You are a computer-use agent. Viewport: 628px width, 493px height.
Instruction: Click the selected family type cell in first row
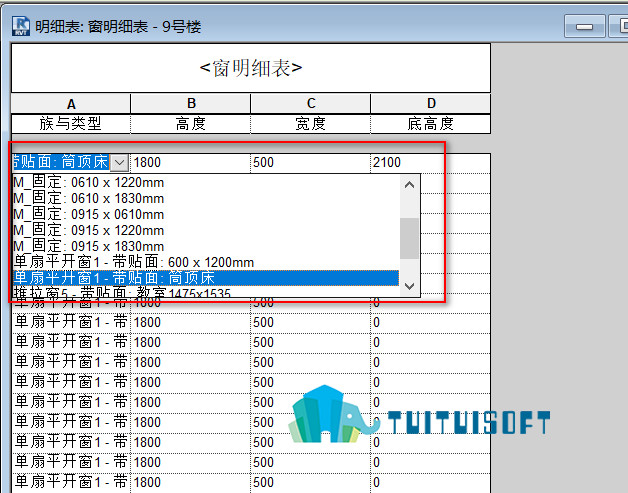(61, 163)
